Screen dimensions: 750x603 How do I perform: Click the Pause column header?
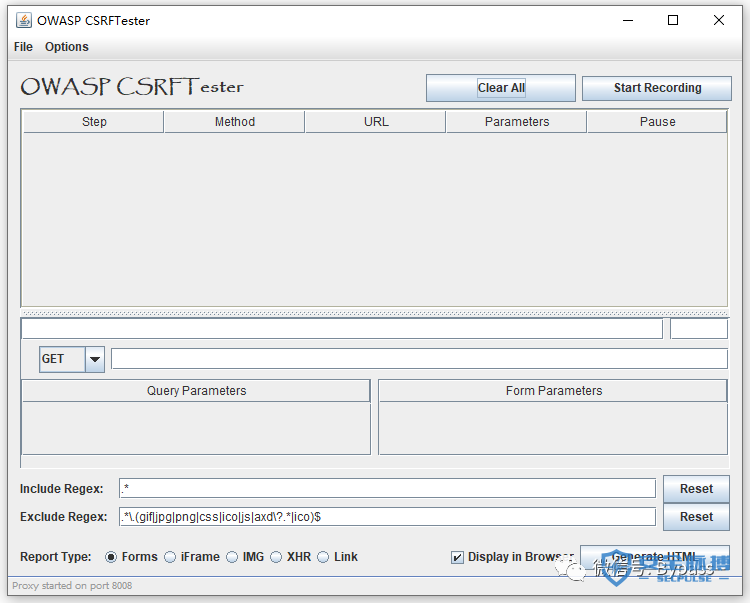657,121
